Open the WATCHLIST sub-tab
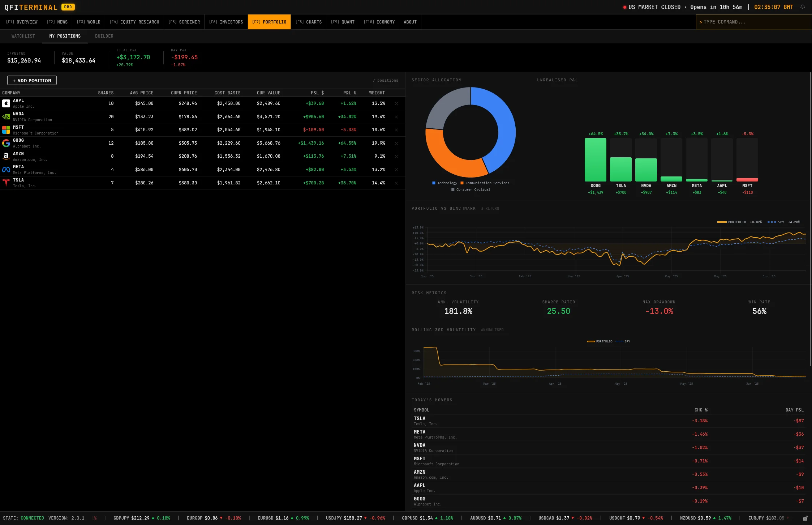This screenshot has height=525, width=812. [23, 36]
